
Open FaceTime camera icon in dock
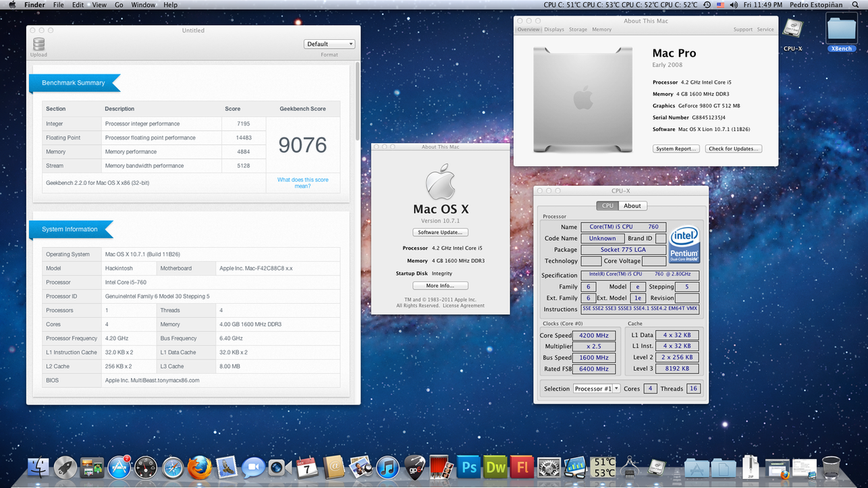tap(279, 467)
